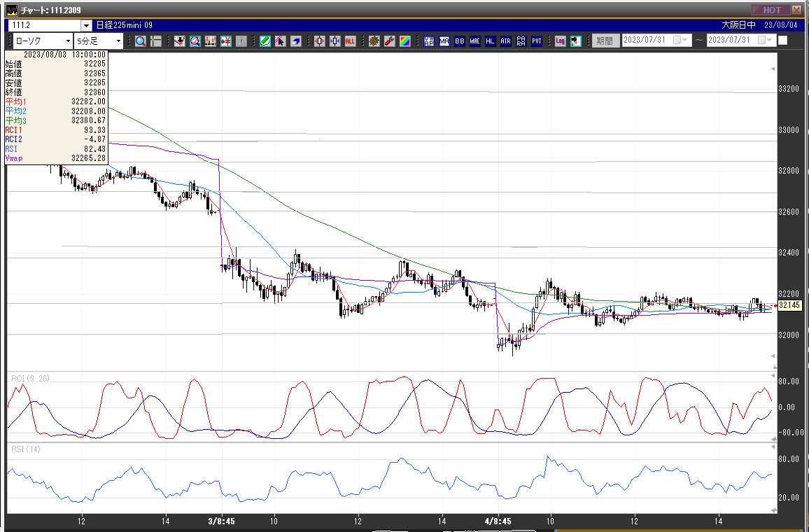Viewport: 809px width, 532px height.
Task: Open the 5分足 timeframe dropdown
Action: (x=118, y=41)
